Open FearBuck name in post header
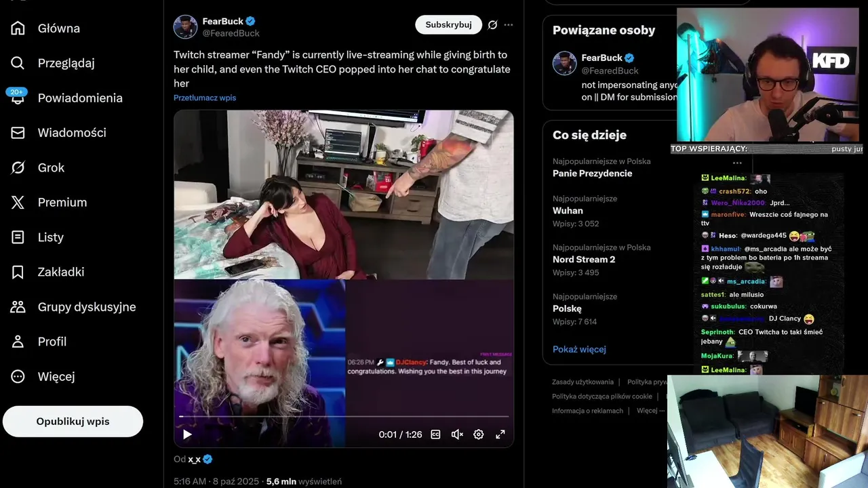 click(223, 21)
